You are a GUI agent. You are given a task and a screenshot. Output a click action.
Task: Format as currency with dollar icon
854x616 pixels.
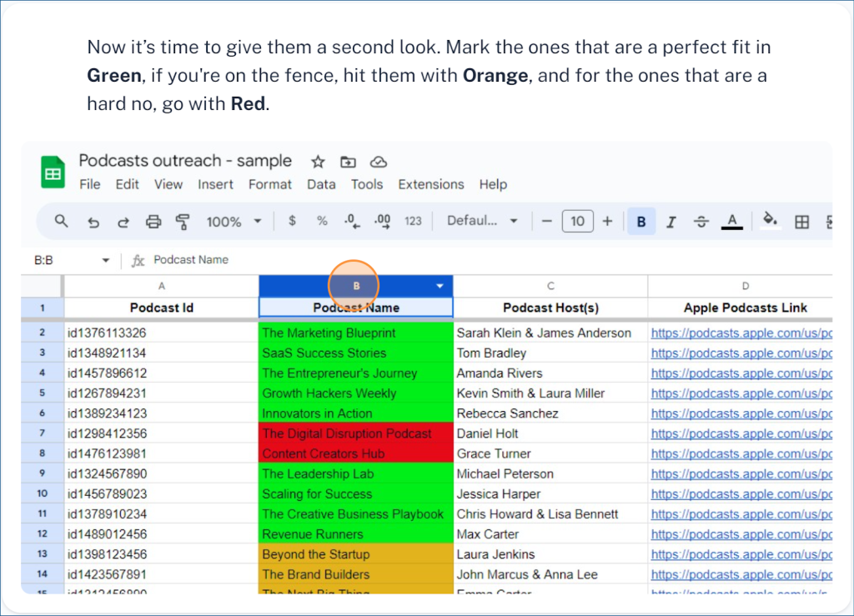pos(293,221)
